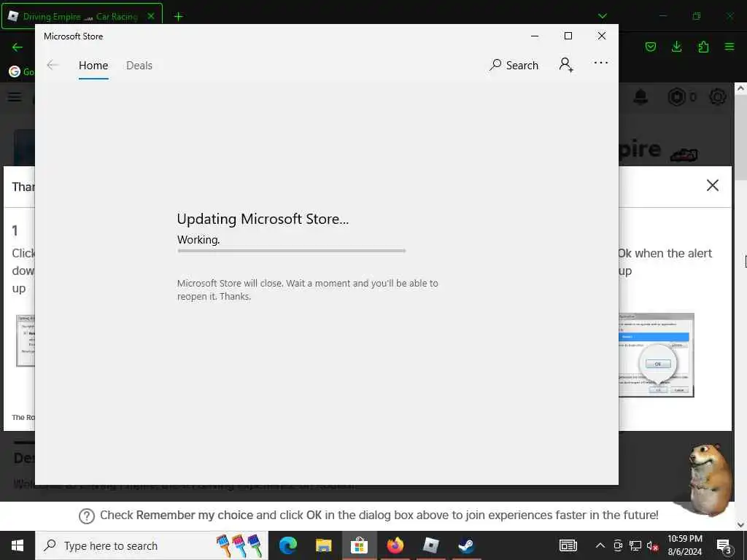Open File Explorer from taskbar
This screenshot has width=747, height=560.
click(323, 545)
